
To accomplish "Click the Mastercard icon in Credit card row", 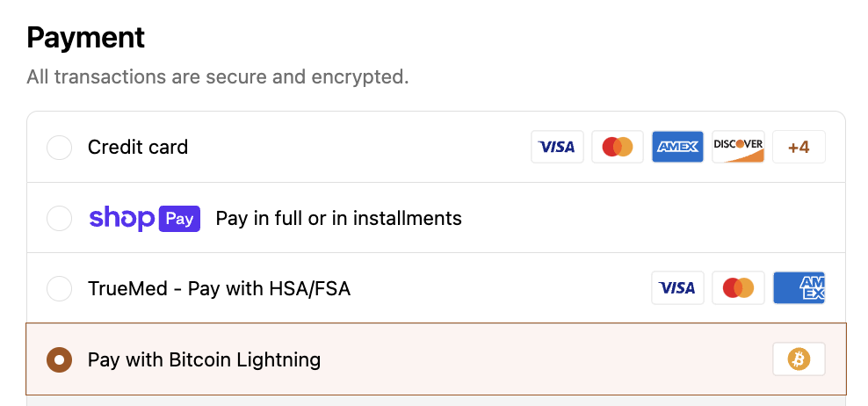I will pyautogui.click(x=618, y=148).
